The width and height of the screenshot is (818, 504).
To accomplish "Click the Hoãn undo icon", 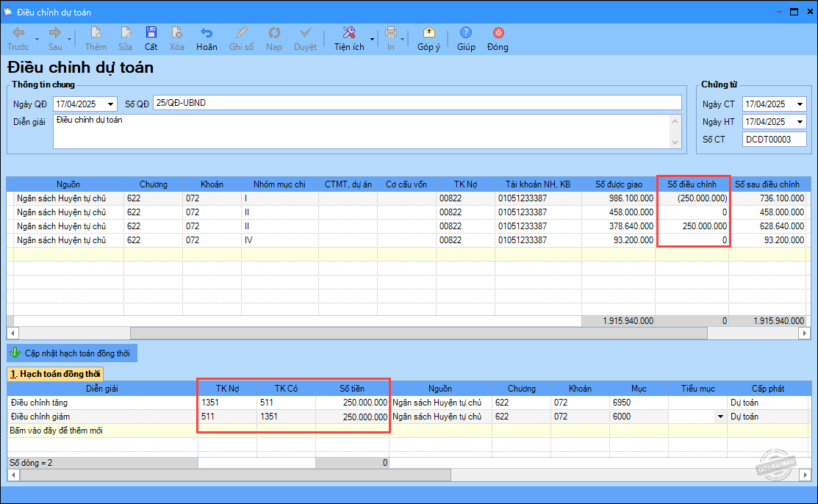I will point(207,33).
